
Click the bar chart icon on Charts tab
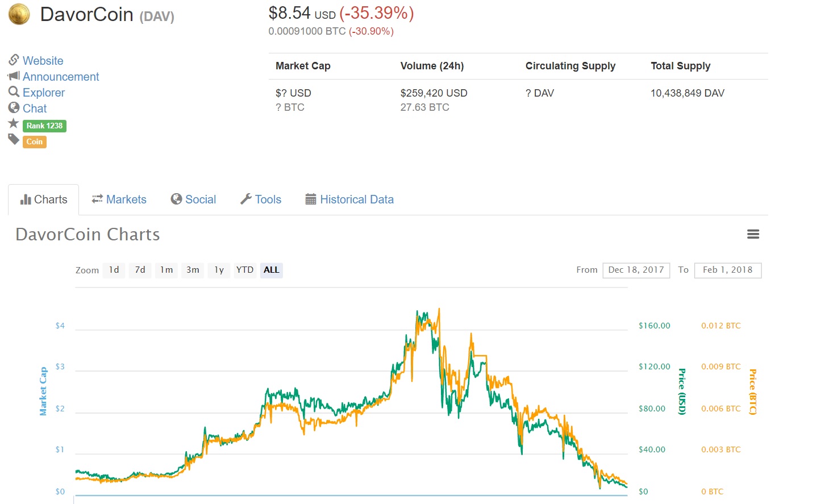(26, 199)
